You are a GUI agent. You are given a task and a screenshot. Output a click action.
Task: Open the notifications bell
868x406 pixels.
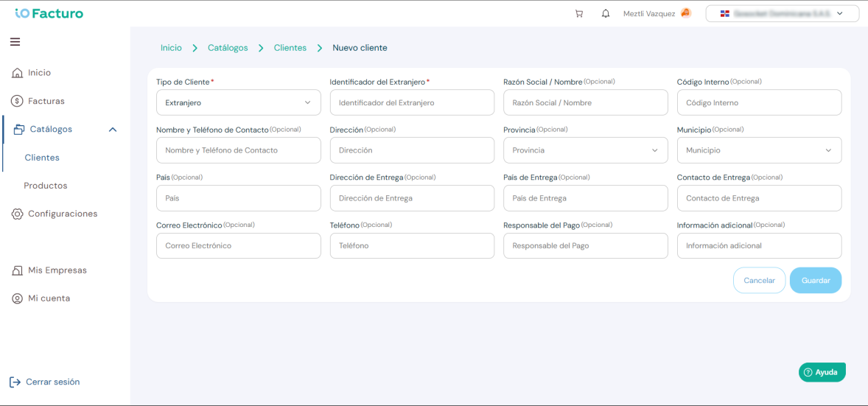pos(606,14)
